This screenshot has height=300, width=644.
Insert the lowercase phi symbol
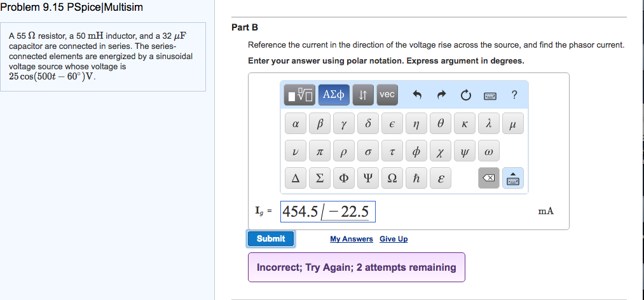click(x=416, y=152)
